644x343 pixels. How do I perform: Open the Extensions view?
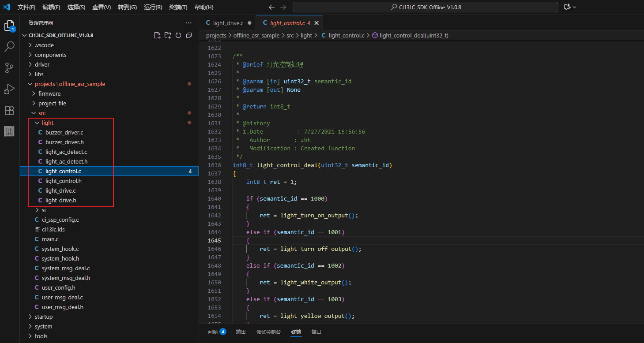click(x=10, y=110)
